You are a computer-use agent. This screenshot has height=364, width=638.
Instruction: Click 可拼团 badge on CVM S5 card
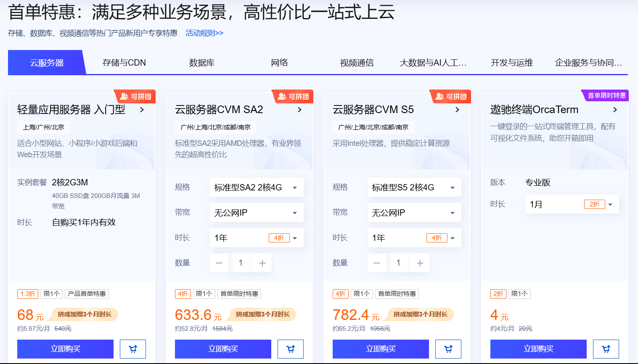click(x=450, y=96)
